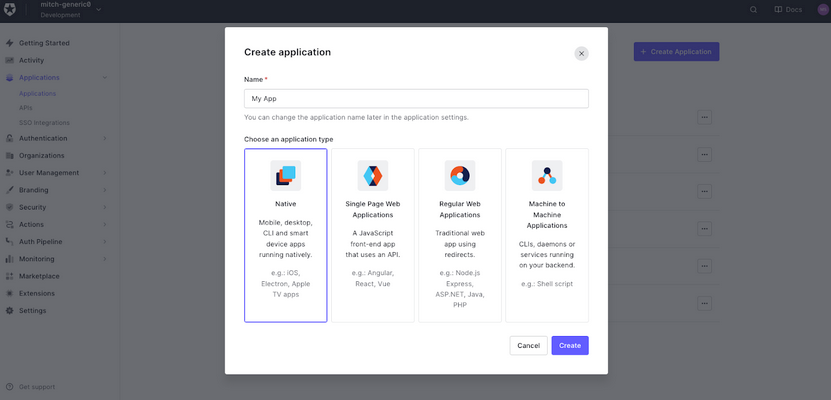Click the Marketplace sidebar icon
Viewport: 831px width, 400px height.
(x=9, y=276)
